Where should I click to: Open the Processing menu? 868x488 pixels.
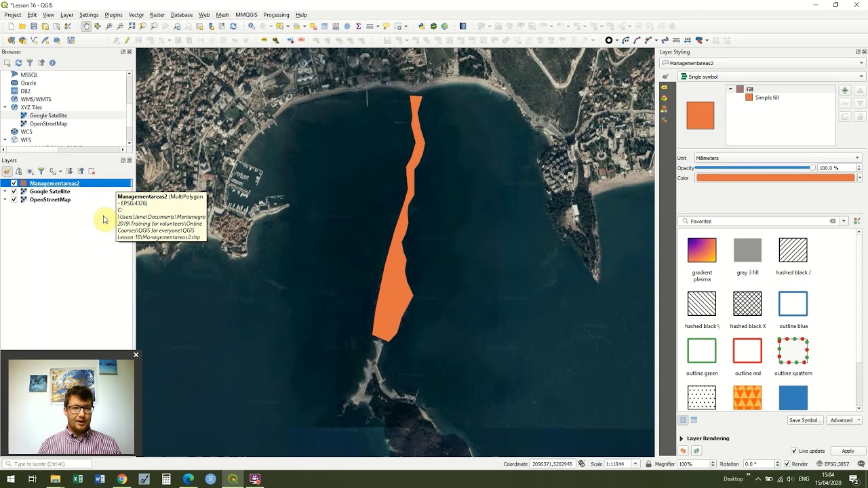pyautogui.click(x=276, y=15)
